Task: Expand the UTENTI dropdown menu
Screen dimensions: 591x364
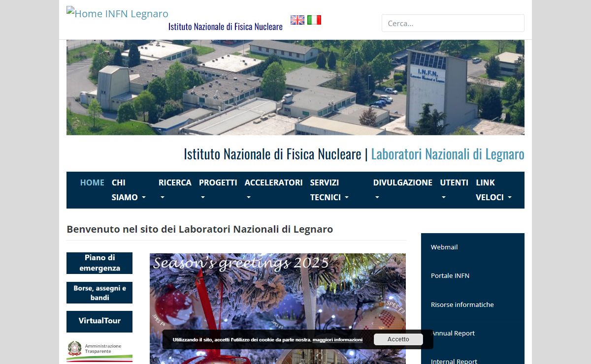Action: click(x=454, y=190)
